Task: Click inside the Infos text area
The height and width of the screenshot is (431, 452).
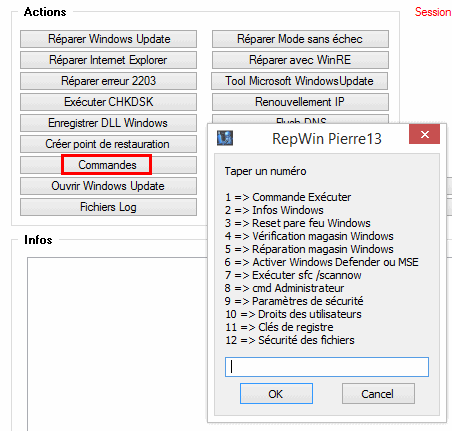Action: coord(117,343)
